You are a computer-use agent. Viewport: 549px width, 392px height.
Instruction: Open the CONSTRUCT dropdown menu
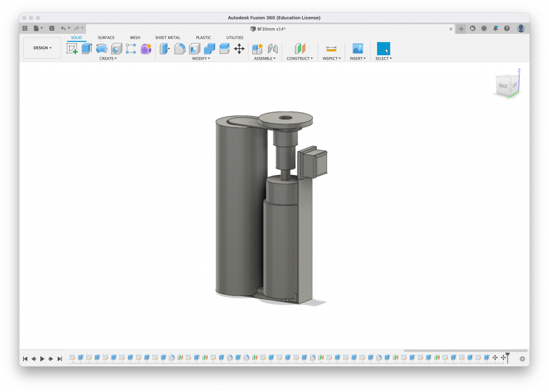click(x=299, y=58)
